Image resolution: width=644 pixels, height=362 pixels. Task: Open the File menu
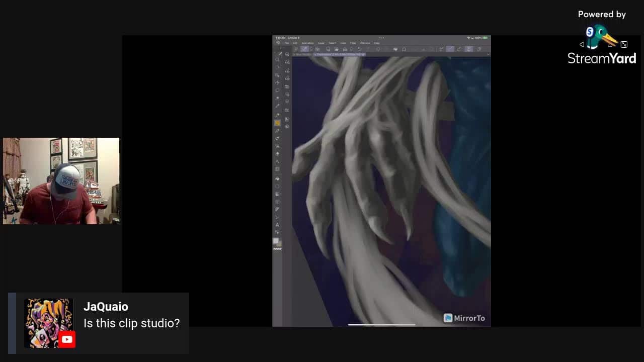[287, 43]
